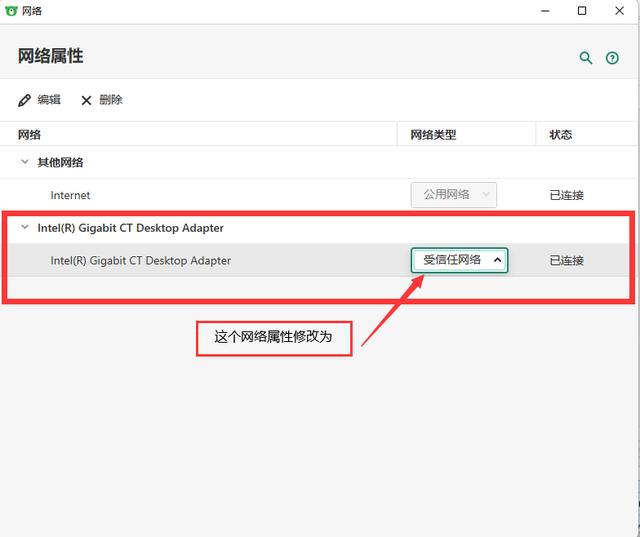Select the Internet network row
640x537 pixels.
318,195
